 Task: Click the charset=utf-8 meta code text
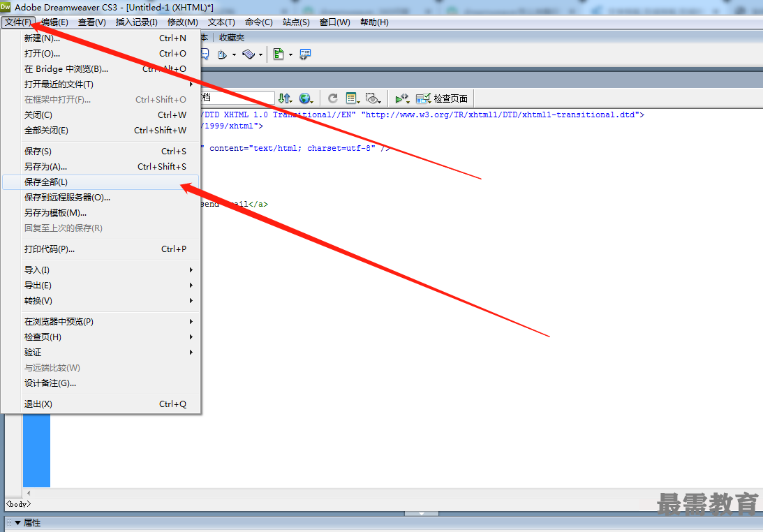(341, 148)
